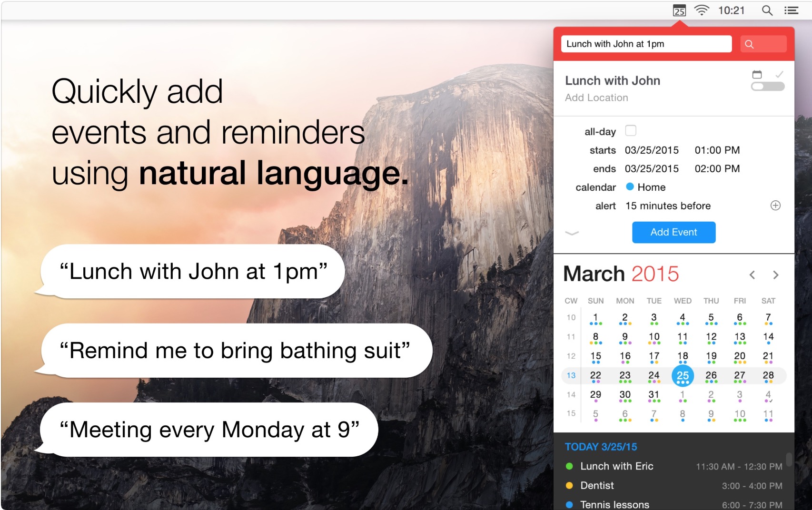
Task: Open the 15 minutes before alert dropdown
Action: point(668,206)
